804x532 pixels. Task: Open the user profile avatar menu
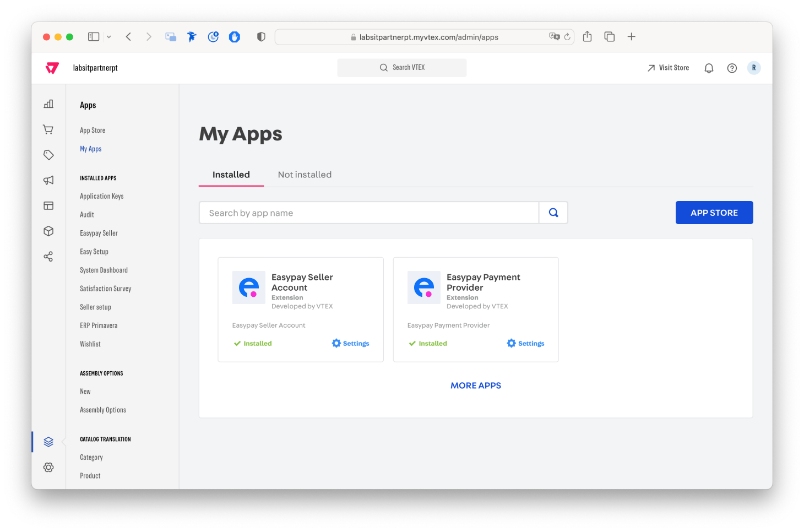[x=753, y=68]
